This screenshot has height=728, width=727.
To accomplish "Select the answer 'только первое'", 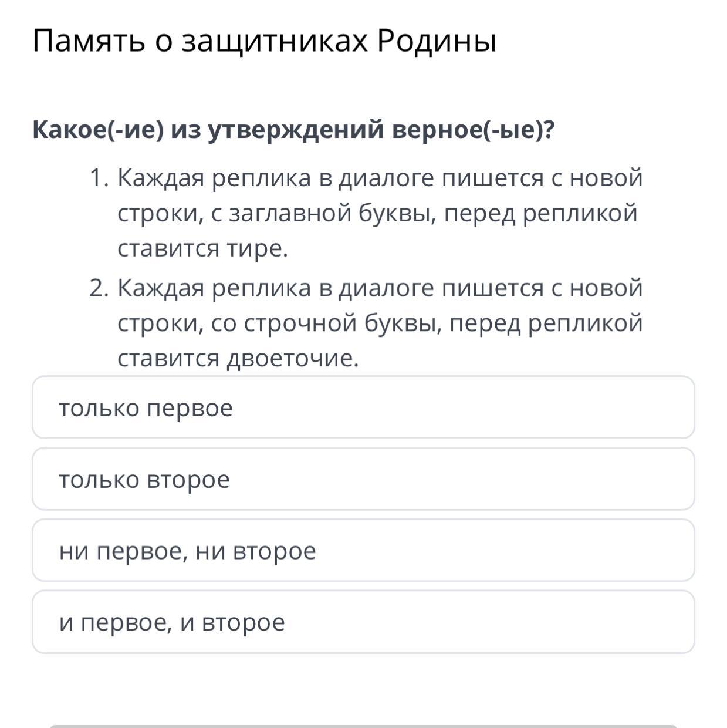I will (363, 407).
